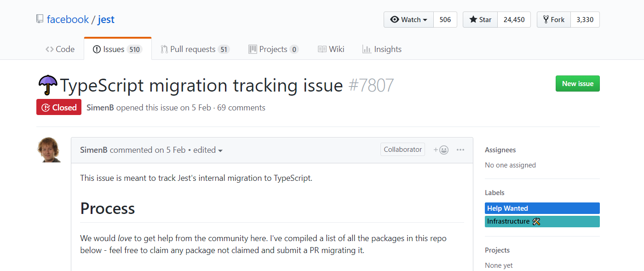644x271 pixels.
Task: Click the 510 issues counter badge
Action: [135, 50]
